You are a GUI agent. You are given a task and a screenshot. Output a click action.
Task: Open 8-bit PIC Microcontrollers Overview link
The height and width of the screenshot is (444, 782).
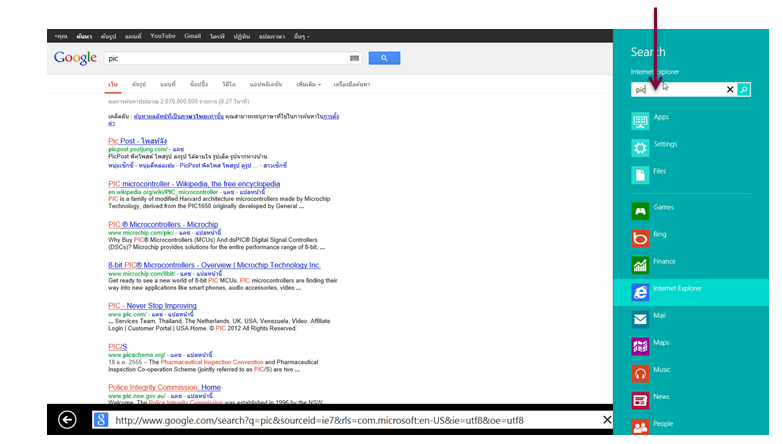coord(214,265)
